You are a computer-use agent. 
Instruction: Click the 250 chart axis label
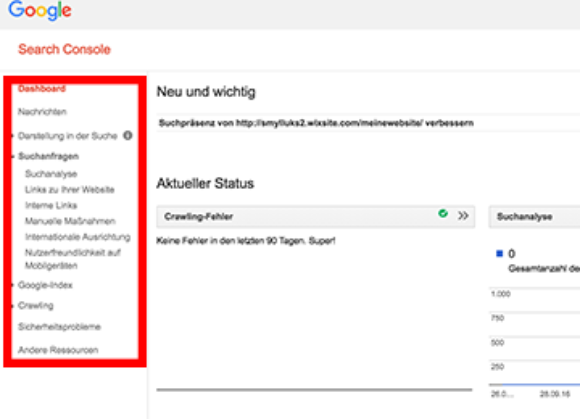[x=498, y=366]
